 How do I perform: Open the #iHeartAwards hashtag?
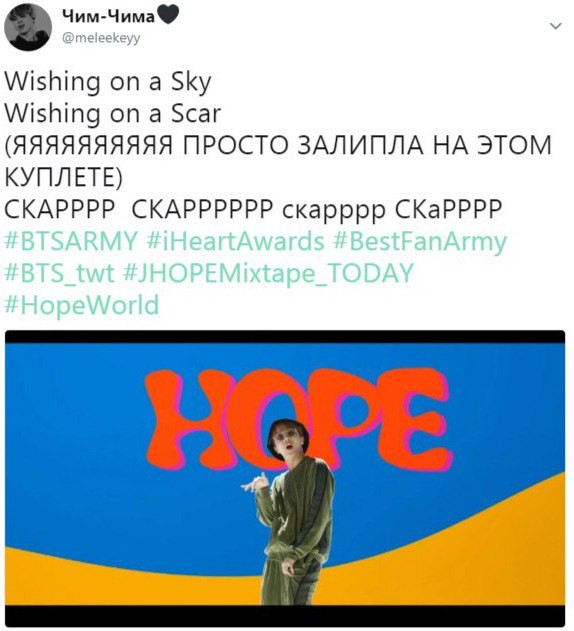point(235,241)
